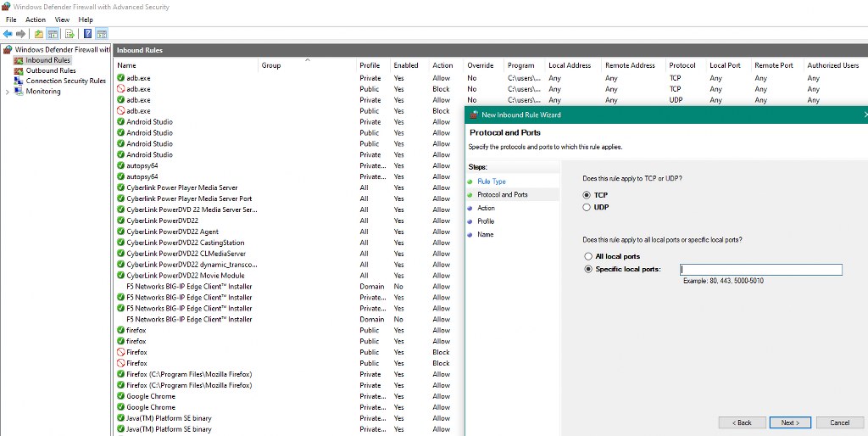Open the File menu

11,20
